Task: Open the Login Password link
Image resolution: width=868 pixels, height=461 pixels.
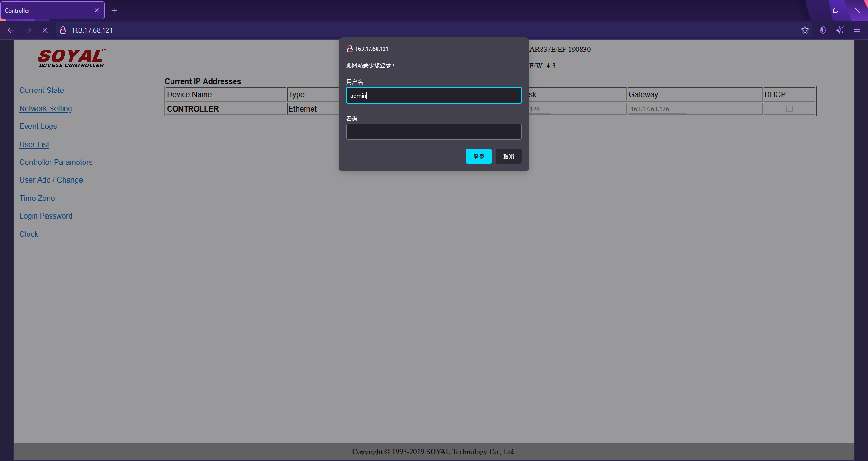Action: pos(46,216)
